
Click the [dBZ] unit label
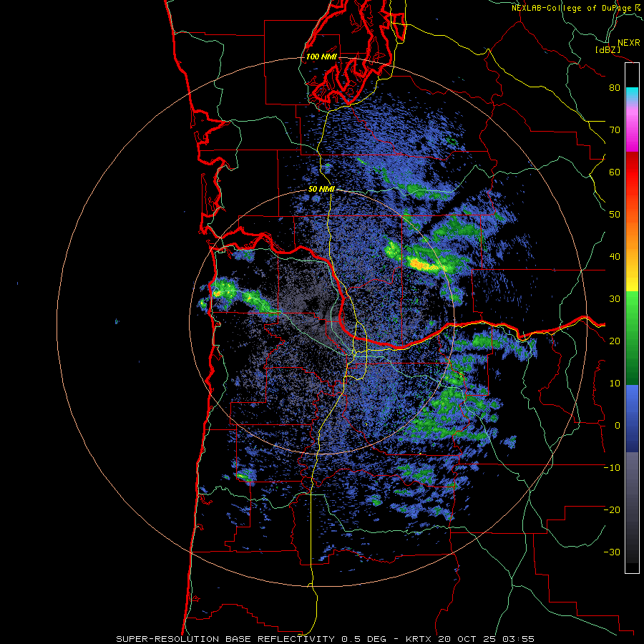click(608, 50)
